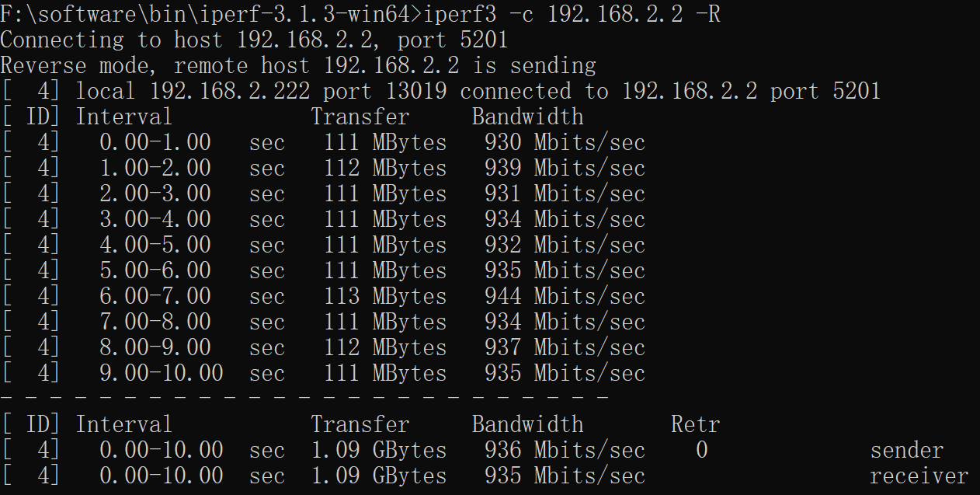980x495 pixels.
Task: Click the "receiver" label in the summary
Action: click(919, 476)
